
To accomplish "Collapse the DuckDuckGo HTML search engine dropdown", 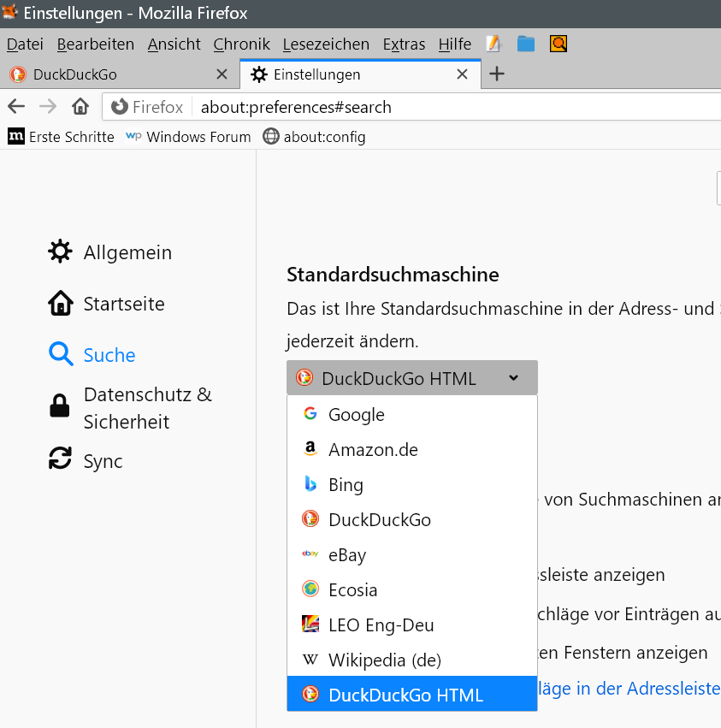I will pos(412,378).
